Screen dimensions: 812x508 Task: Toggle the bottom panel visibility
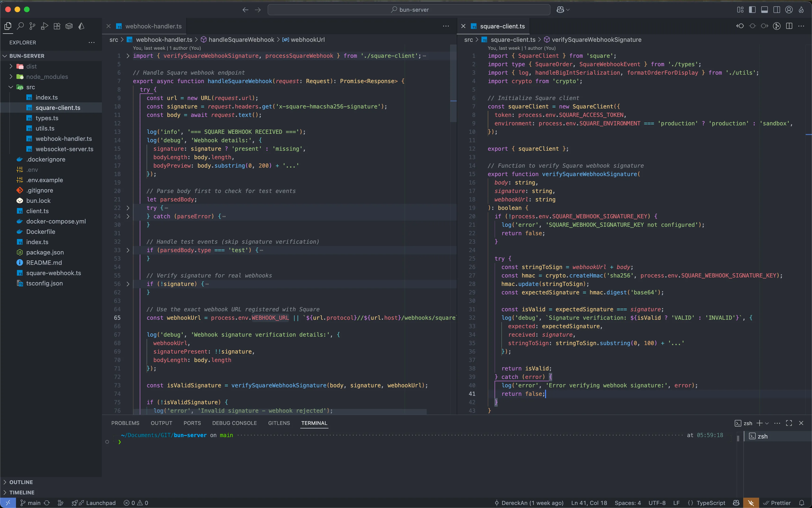tap(764, 10)
